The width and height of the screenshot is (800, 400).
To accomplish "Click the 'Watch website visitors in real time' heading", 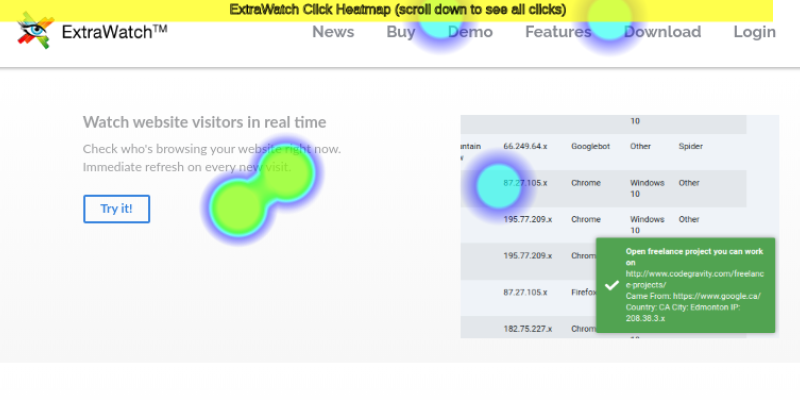I will coord(205,122).
